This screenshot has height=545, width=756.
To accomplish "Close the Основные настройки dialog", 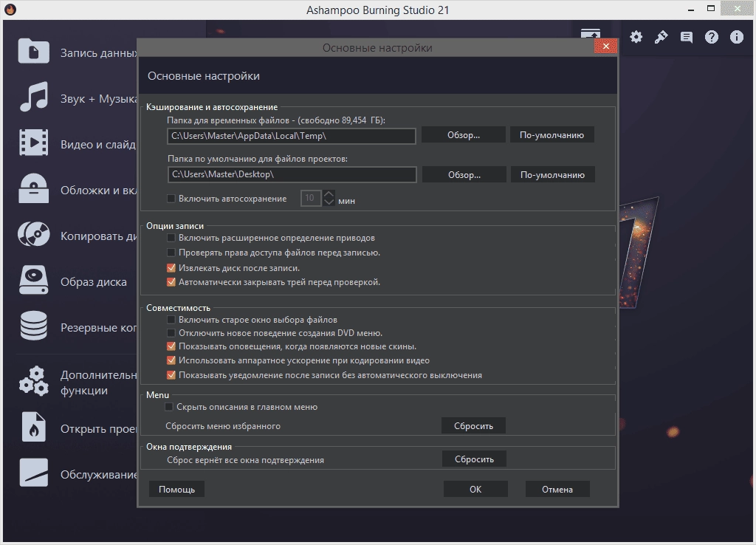I will point(605,46).
